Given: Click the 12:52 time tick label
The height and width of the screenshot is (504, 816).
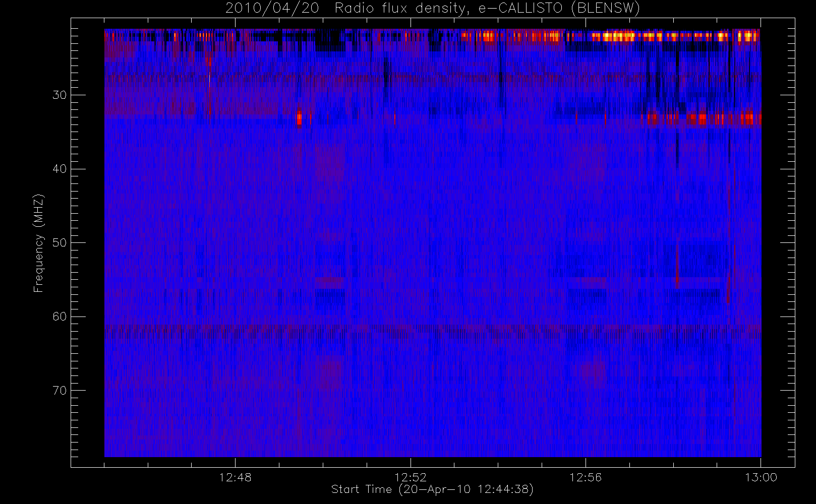Looking at the screenshot, I should [x=411, y=477].
